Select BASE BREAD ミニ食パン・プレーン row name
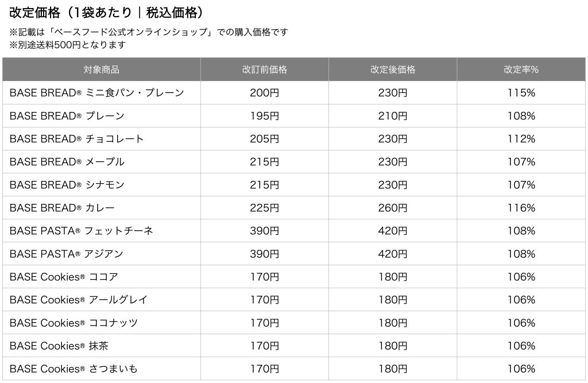The height and width of the screenshot is (383, 588). (x=96, y=92)
